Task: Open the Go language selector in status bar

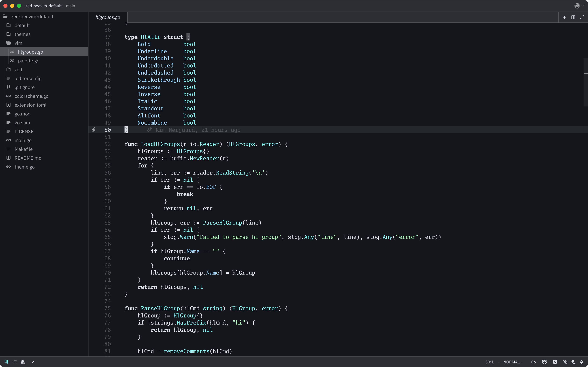Action: click(x=533, y=362)
